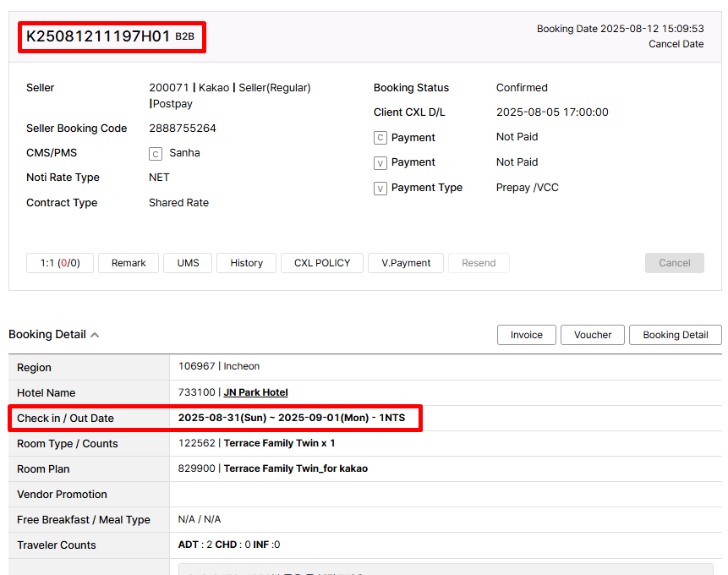Open the CXL POLICY button
The height and width of the screenshot is (575, 728).
[x=322, y=263]
